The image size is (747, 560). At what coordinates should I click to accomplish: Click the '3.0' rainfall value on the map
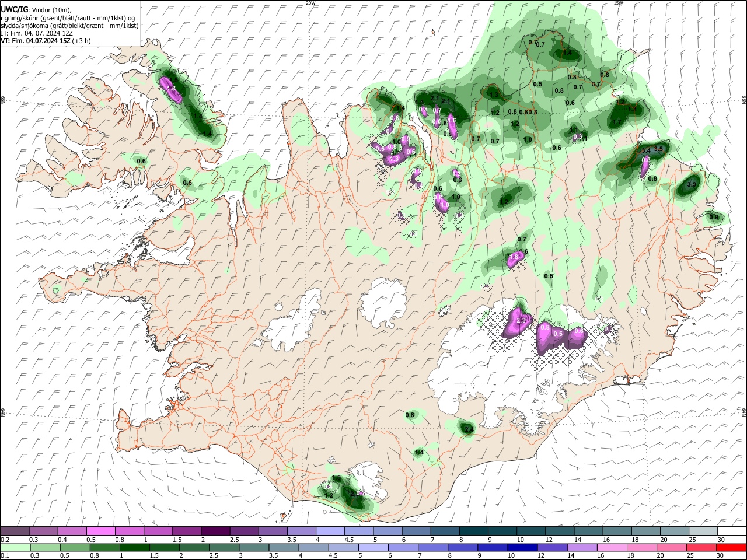pyautogui.click(x=692, y=184)
